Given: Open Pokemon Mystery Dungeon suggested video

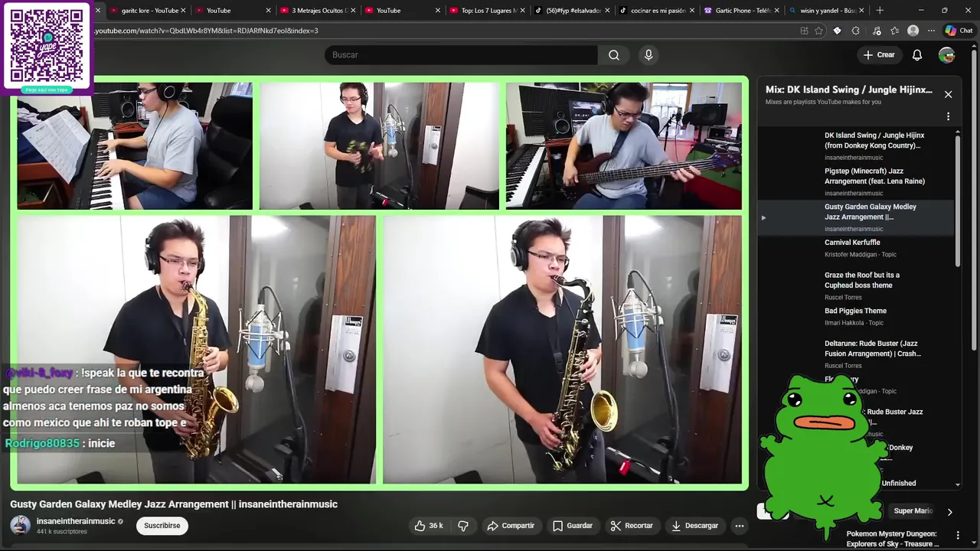Looking at the screenshot, I should (892, 539).
